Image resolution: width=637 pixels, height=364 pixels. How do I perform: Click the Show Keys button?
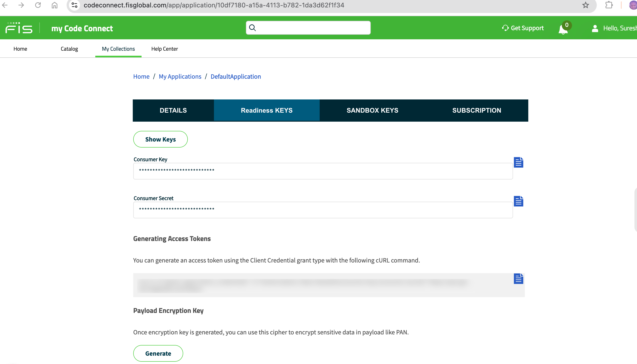160,139
